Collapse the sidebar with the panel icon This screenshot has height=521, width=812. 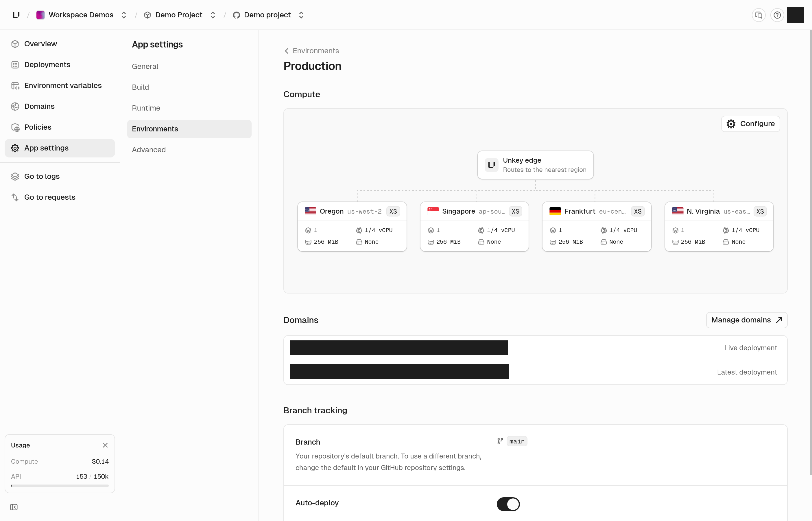pos(14,507)
